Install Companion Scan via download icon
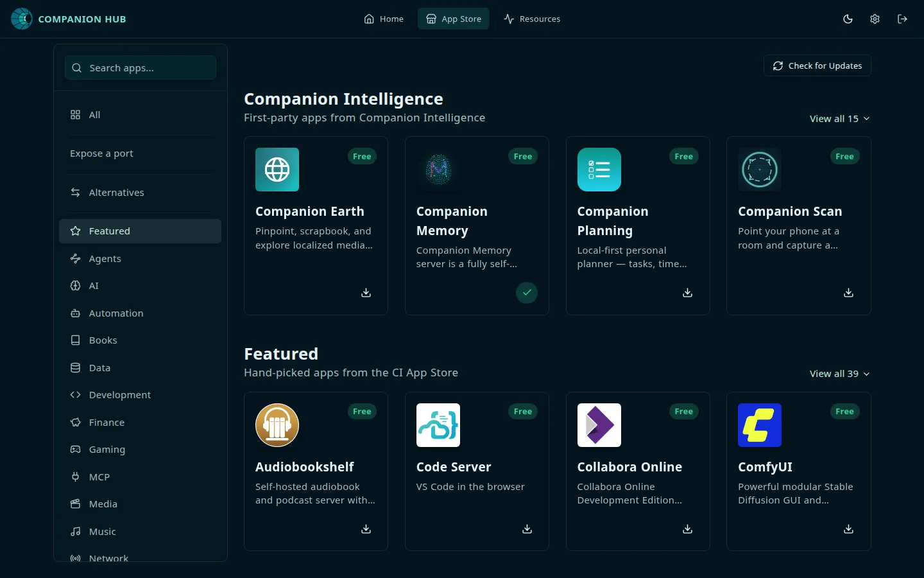 (848, 293)
